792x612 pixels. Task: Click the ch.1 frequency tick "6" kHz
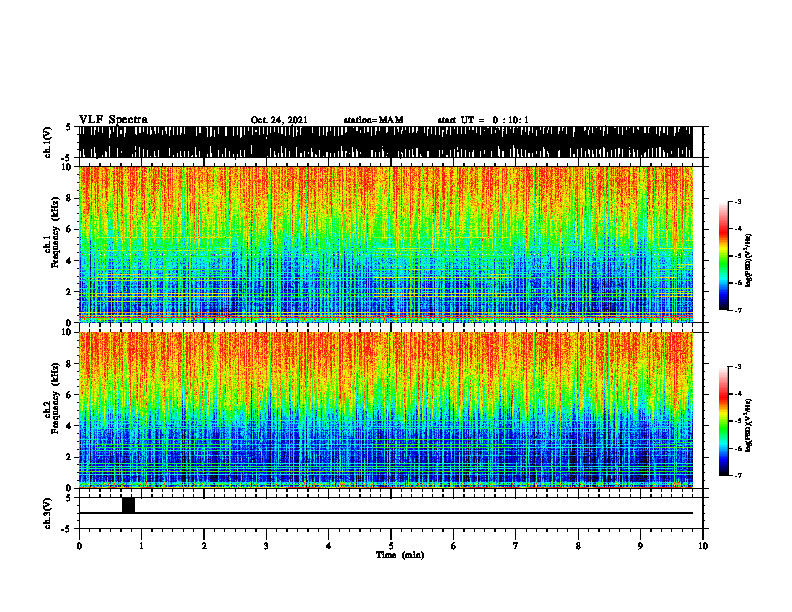tap(69, 230)
